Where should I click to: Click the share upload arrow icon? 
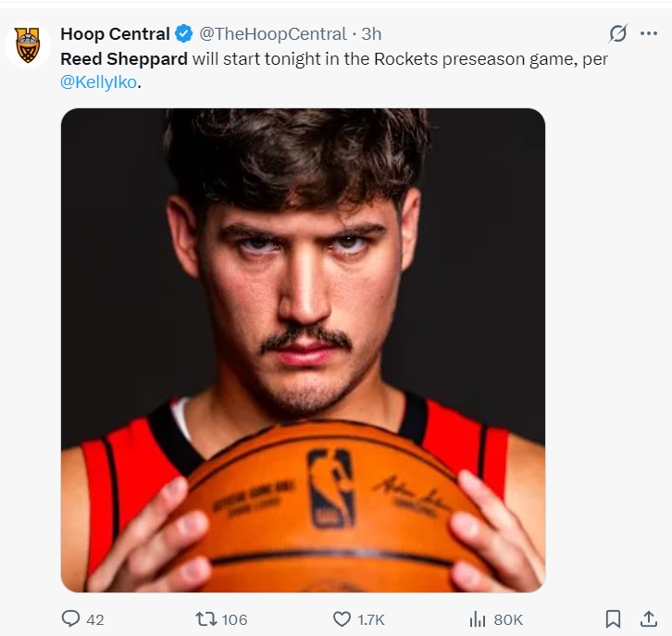647,618
